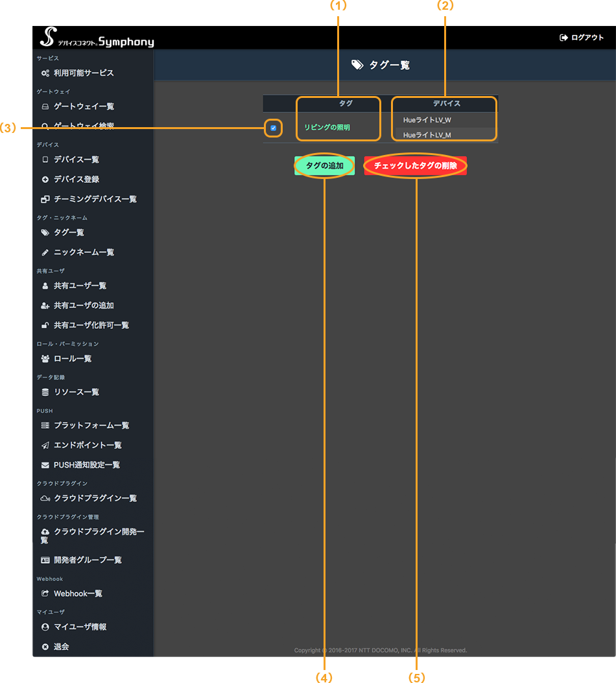Click user icon beside 共有ユーザ一覧

point(45,286)
